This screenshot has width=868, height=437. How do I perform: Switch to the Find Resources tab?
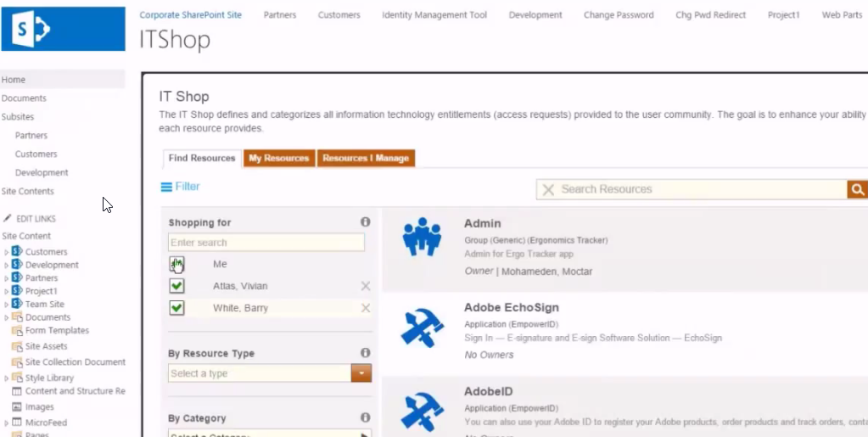(x=201, y=159)
